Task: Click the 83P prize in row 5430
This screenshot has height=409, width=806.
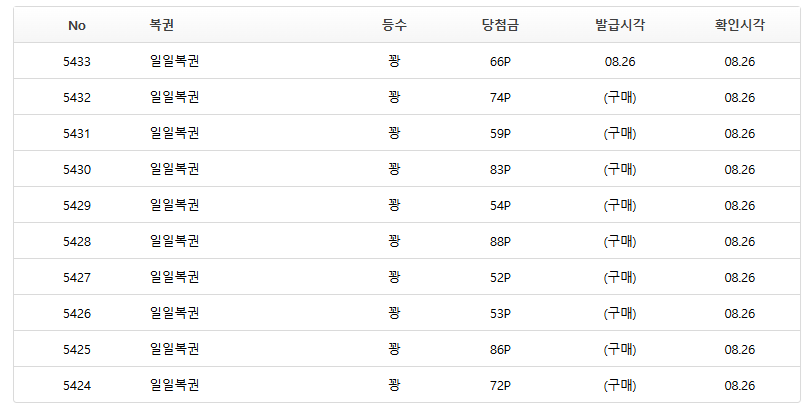Action: [x=500, y=170]
